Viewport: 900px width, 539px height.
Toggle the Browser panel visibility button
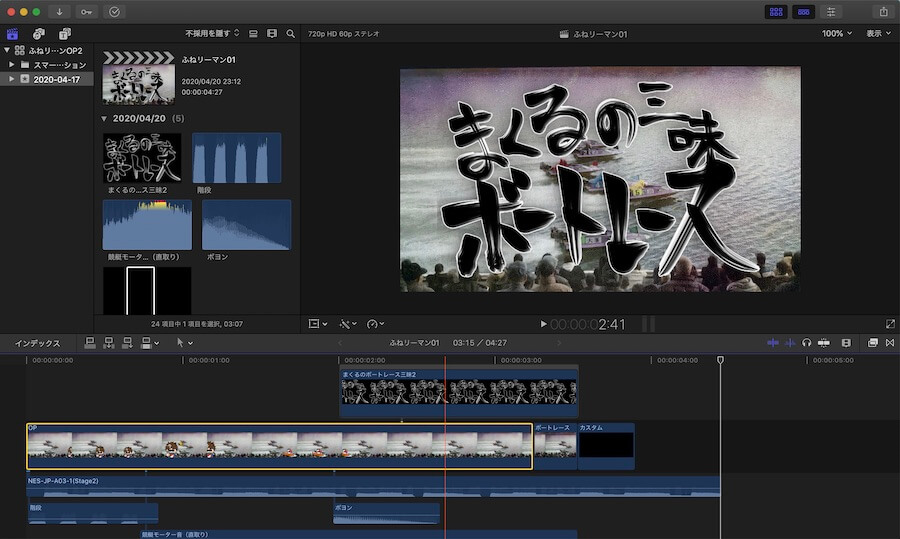click(x=776, y=11)
